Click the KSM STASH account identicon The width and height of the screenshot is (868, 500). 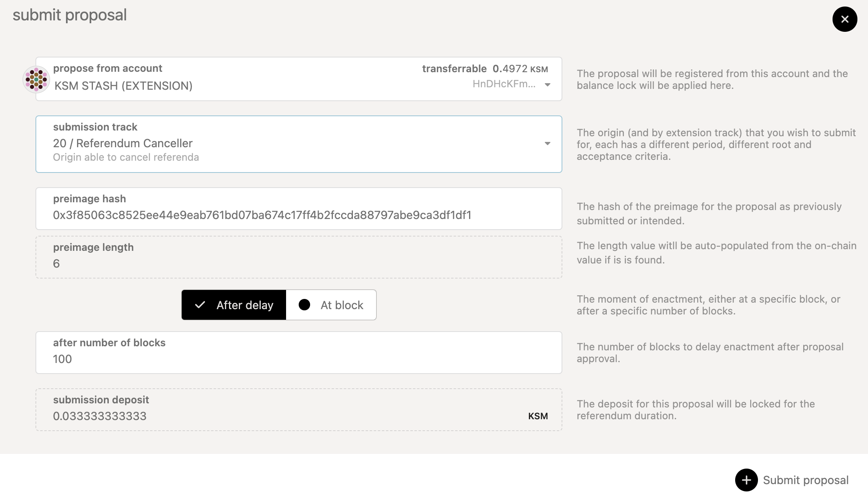(x=36, y=79)
